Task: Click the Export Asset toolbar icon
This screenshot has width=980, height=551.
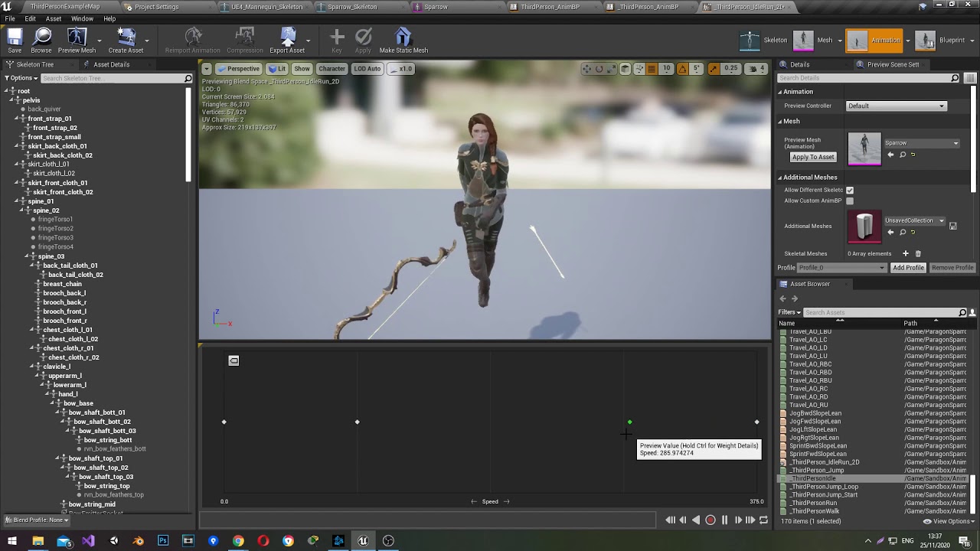Action: (x=287, y=40)
